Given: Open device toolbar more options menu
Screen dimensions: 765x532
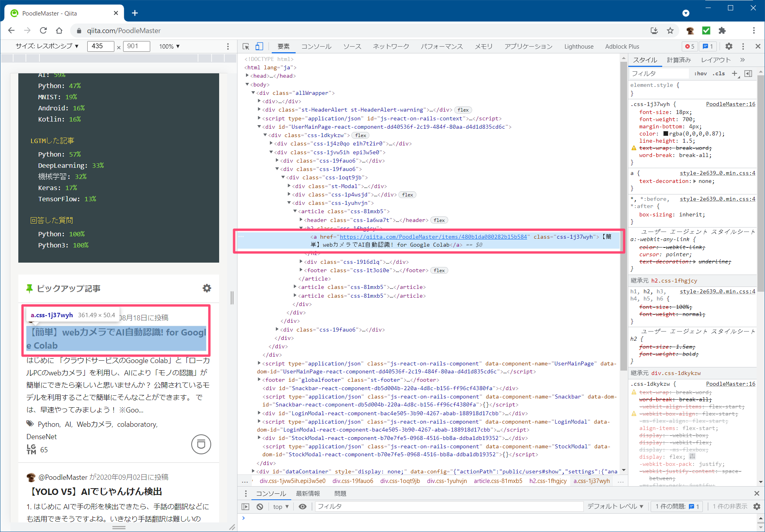Looking at the screenshot, I should point(228,47).
